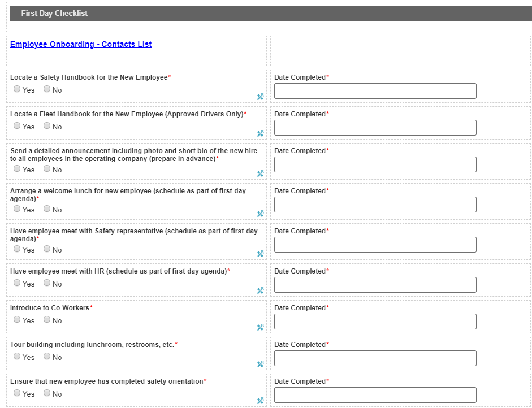Click the tool icon in the Tour building row
Image resolution: width=532 pixels, height=408 pixels.
click(261, 364)
